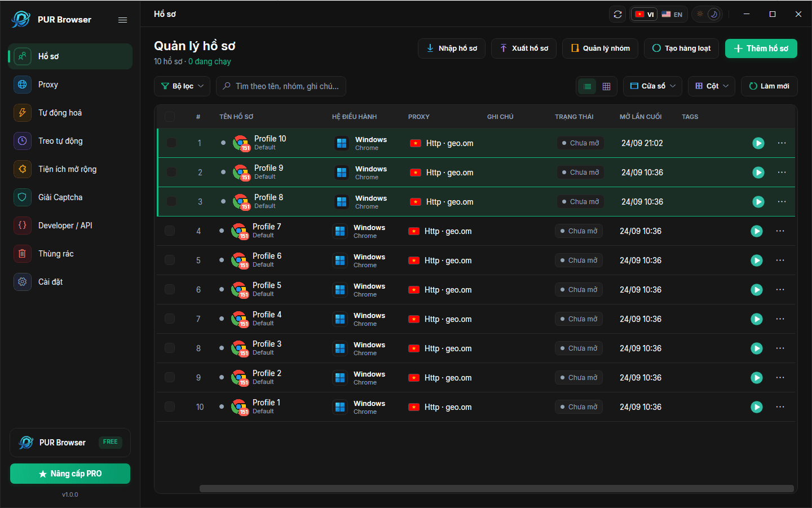Screen dimensions: 812x508
Task: Navigate to Cài đặt settings
Action: 70,282
